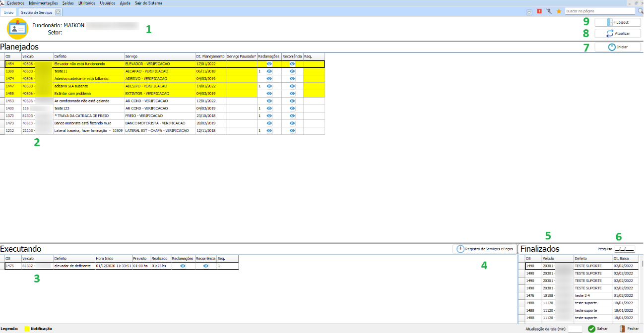The width and height of the screenshot is (644, 333).
Task: Click the Iniciar button
Action: (618, 47)
